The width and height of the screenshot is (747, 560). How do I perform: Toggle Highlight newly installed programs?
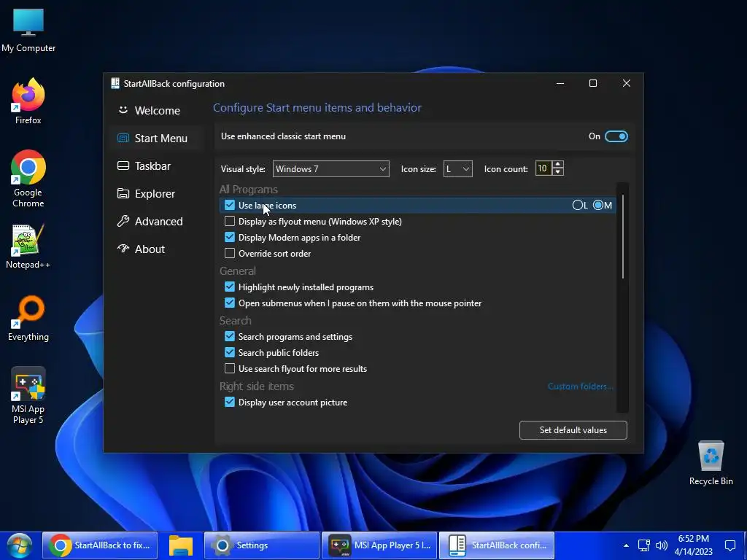230,287
